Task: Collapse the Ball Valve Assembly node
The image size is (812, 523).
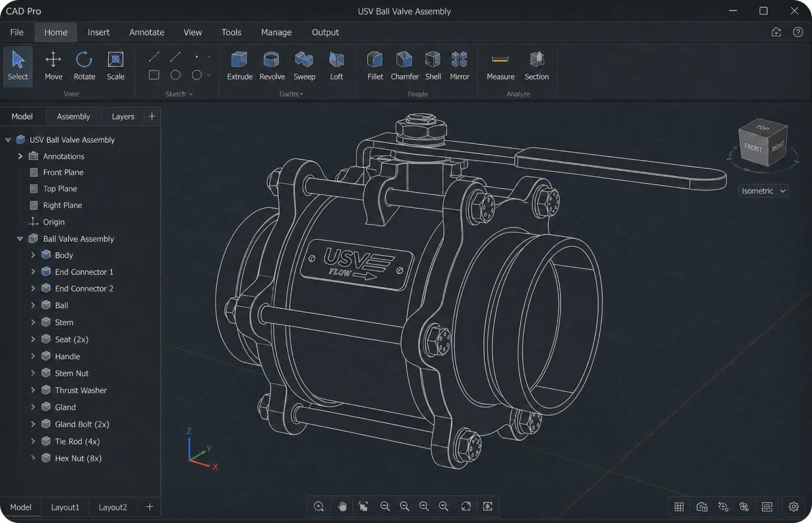Action: click(x=20, y=239)
